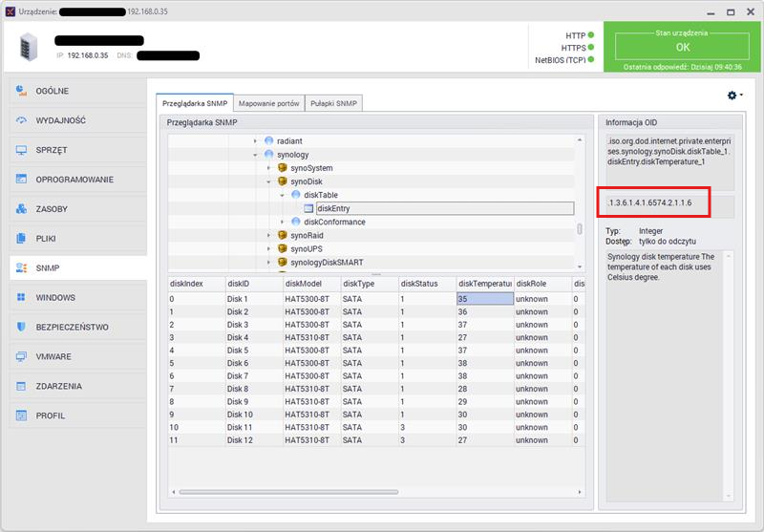The height and width of the screenshot is (532, 764).
Task: Expand the synoSystem tree node
Action: [x=269, y=168]
